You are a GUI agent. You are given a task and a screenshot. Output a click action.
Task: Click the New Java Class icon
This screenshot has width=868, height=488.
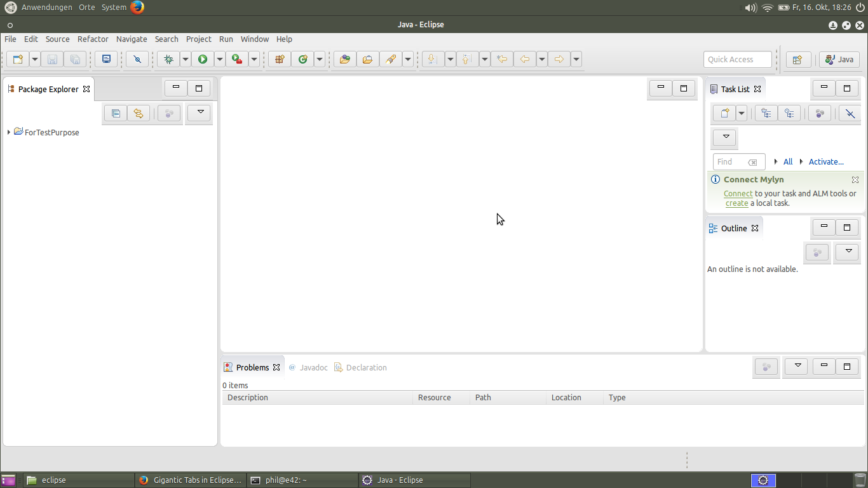pos(302,59)
